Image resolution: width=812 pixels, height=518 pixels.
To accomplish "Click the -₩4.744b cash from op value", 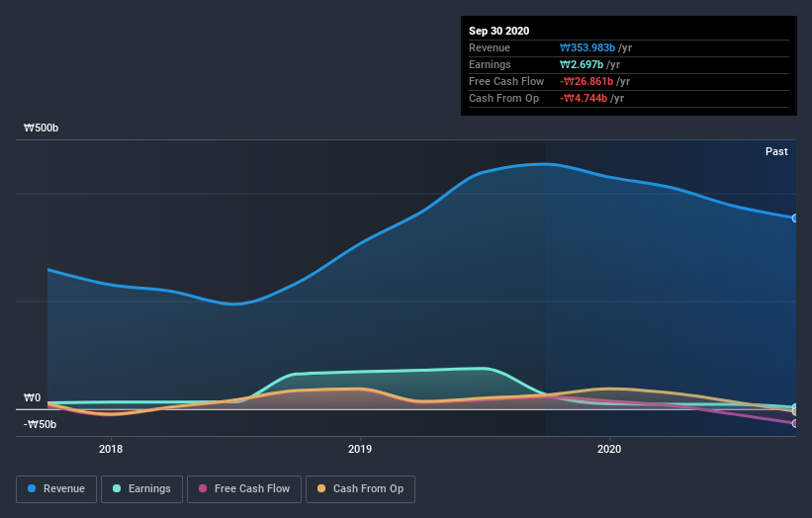I will [584, 98].
